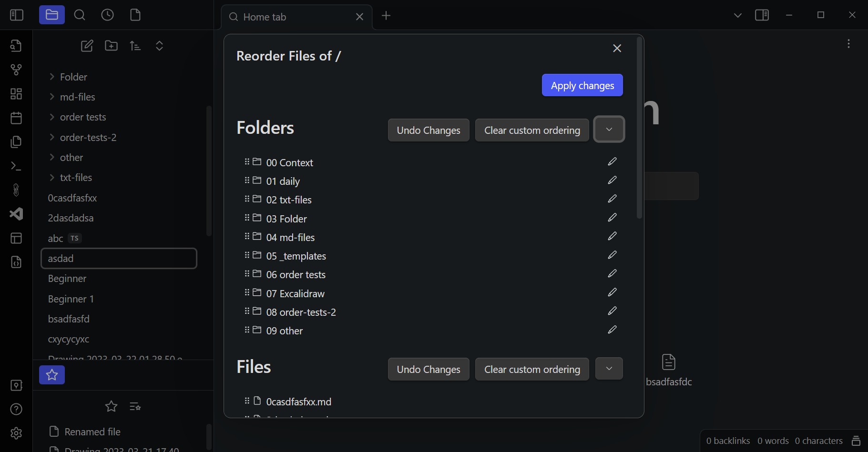Click the dialog vertical scrollbar
Viewport: 868px width, 452px height.
tap(640, 129)
